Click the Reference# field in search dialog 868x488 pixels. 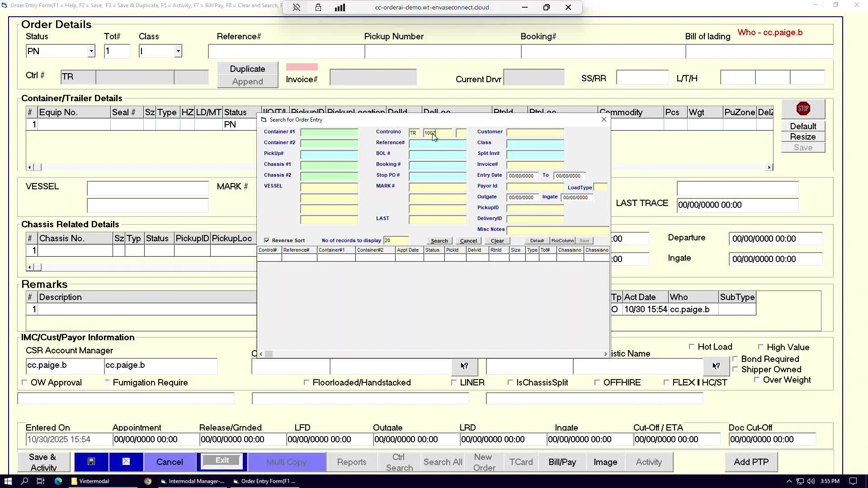(x=437, y=143)
